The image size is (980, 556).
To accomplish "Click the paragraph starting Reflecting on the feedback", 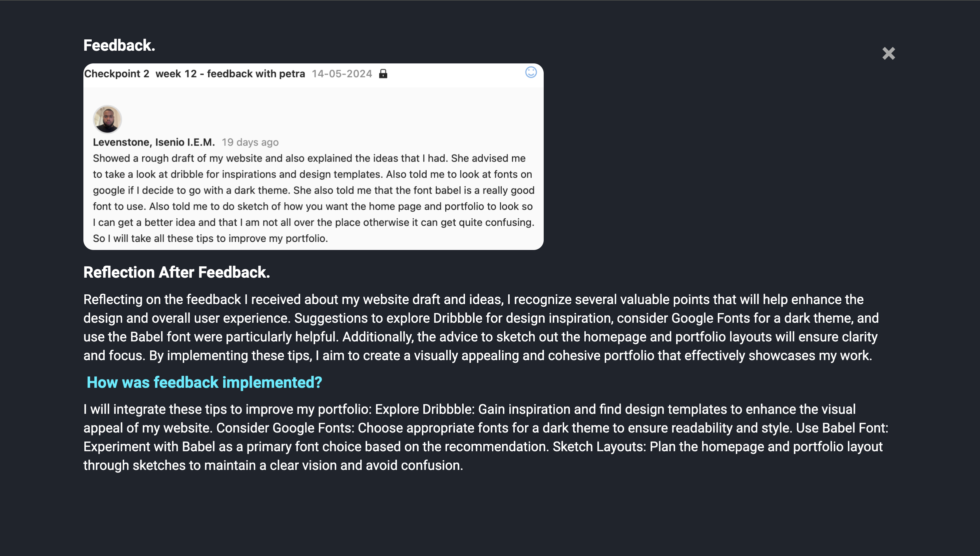I will coord(473,300).
